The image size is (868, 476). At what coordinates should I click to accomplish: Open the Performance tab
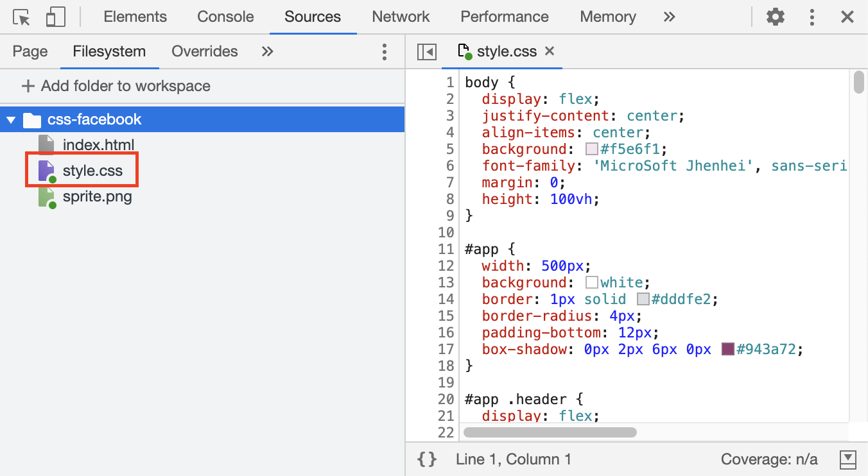pos(505,17)
